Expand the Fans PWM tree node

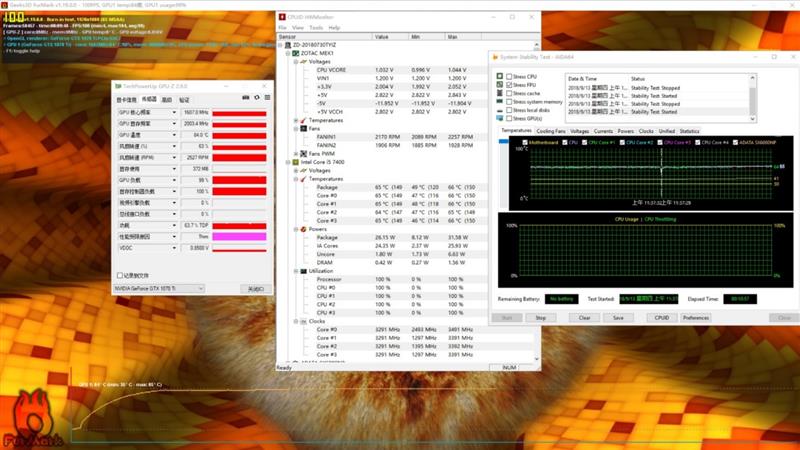(x=296, y=154)
